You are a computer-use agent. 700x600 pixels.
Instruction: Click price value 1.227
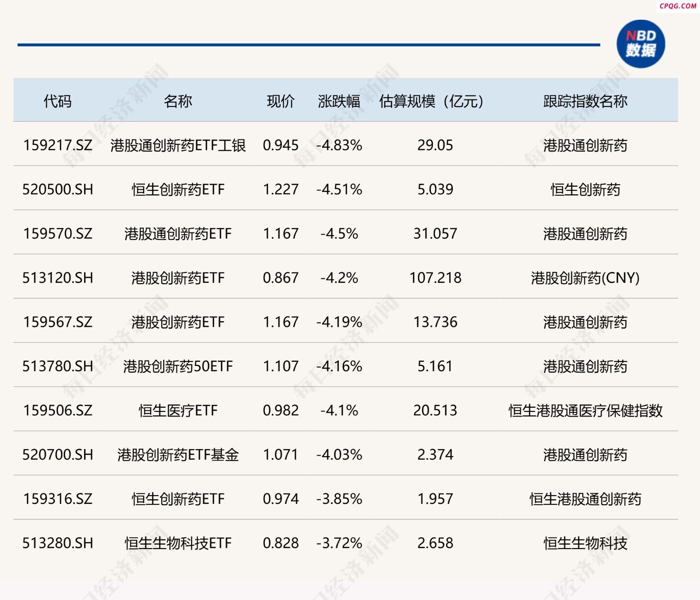[x=281, y=189]
